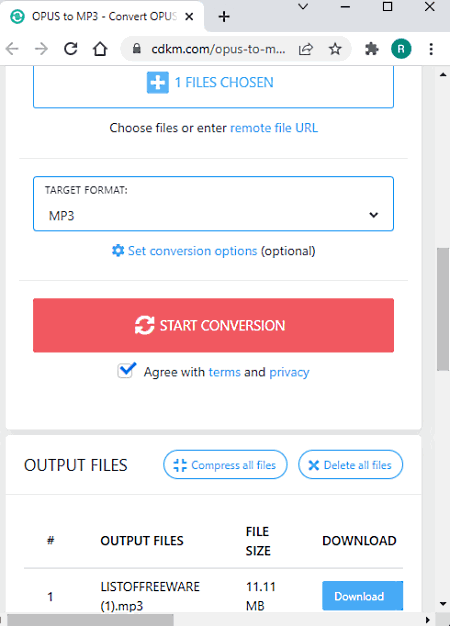Click the vertical scrollbar thumb

tap(443, 309)
